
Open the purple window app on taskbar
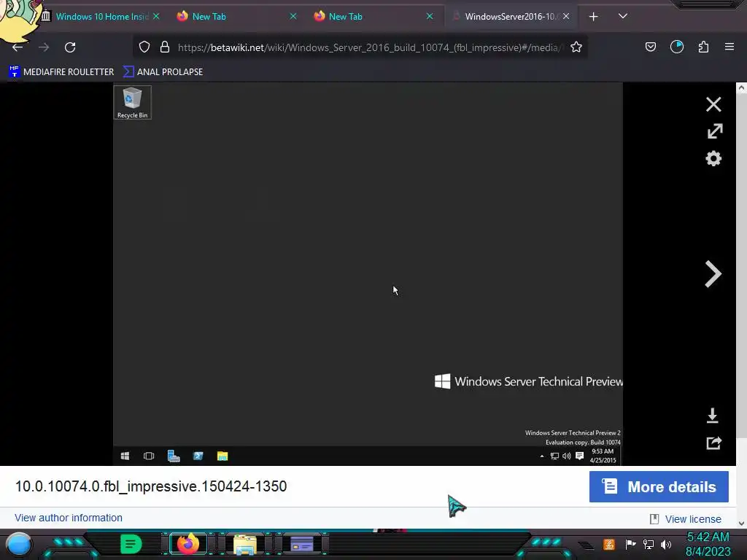(301, 544)
